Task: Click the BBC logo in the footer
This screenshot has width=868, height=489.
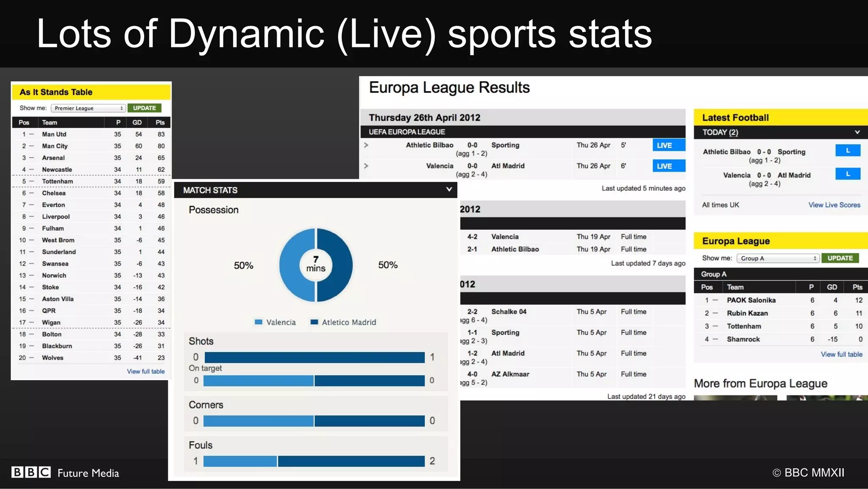Action: 31,472
